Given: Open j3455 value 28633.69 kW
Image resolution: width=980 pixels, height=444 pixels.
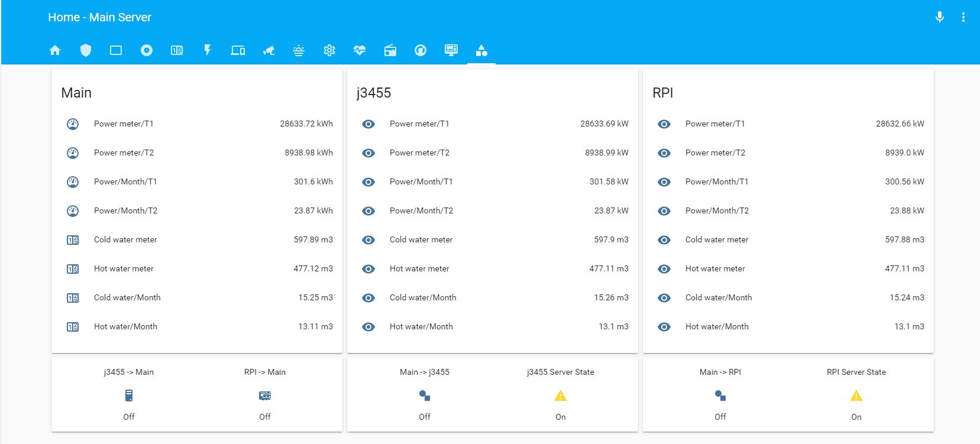Looking at the screenshot, I should [604, 124].
